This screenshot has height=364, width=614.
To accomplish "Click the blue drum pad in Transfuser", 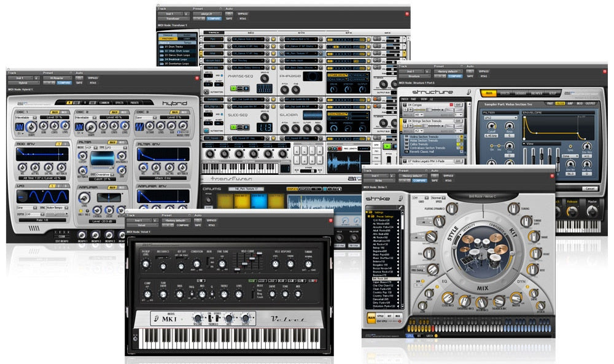I will point(259,200).
